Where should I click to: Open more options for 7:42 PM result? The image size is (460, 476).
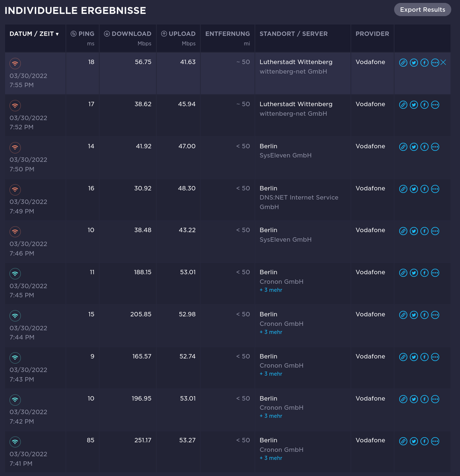[x=435, y=399]
